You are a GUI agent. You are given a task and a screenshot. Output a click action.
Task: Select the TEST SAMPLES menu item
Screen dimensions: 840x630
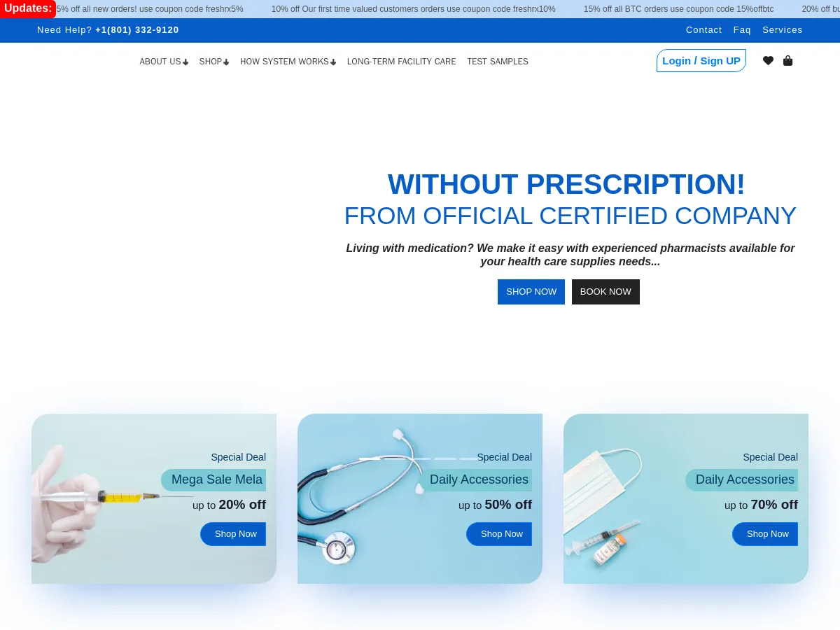click(x=497, y=62)
